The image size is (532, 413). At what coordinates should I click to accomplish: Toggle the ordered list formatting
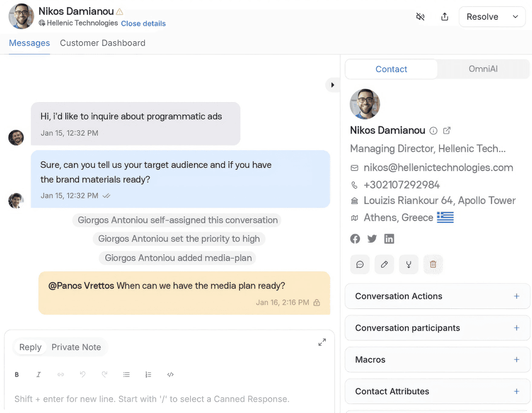click(x=148, y=375)
